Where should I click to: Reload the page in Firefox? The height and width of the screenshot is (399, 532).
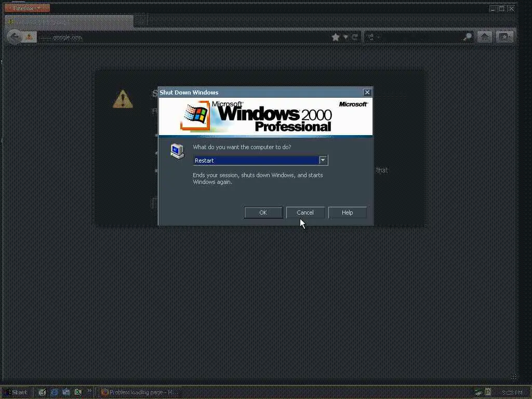[x=354, y=37]
